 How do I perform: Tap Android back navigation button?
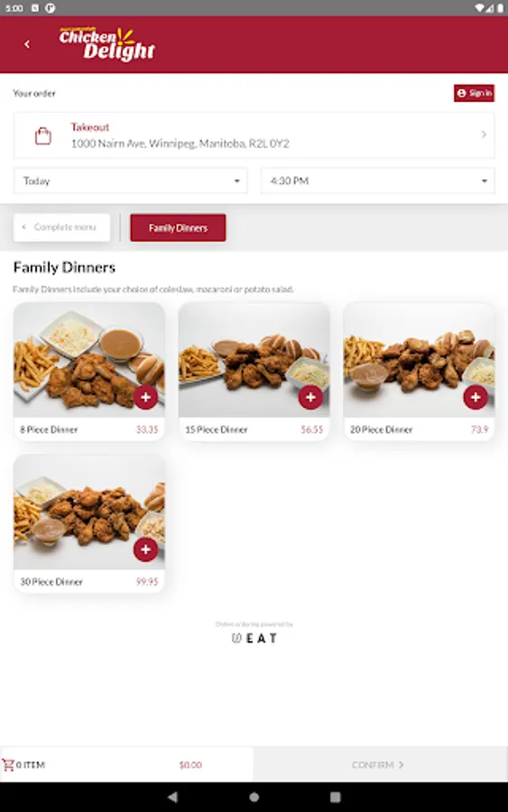coord(173,797)
